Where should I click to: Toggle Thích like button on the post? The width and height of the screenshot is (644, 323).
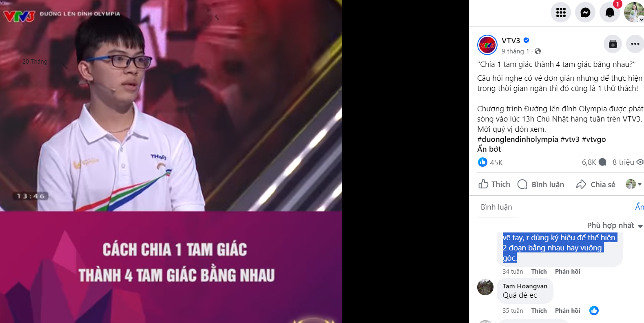coord(494,184)
